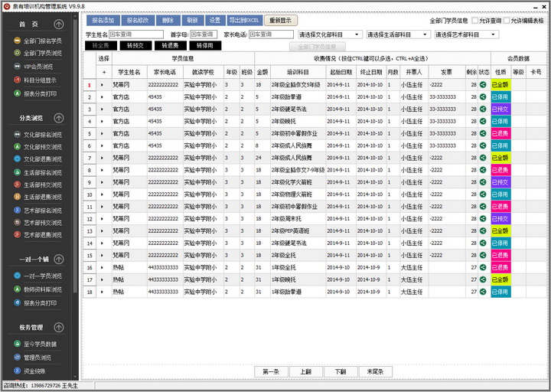The width and height of the screenshot is (551, 392).
Task: Open 至今学员数据 in sidebar
Action: point(35,344)
